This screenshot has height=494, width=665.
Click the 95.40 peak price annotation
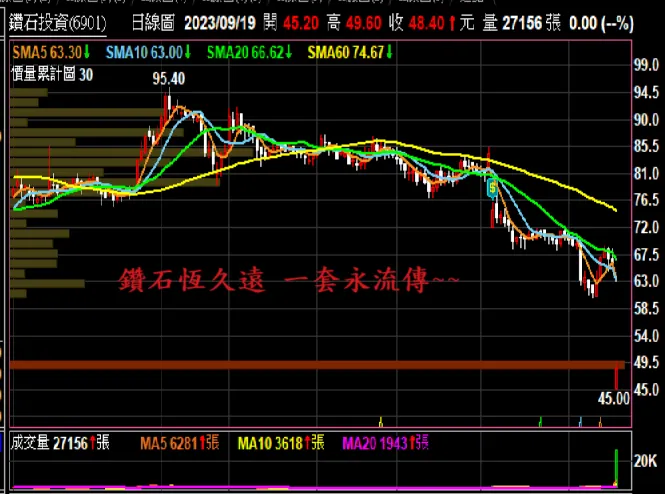tap(169, 78)
